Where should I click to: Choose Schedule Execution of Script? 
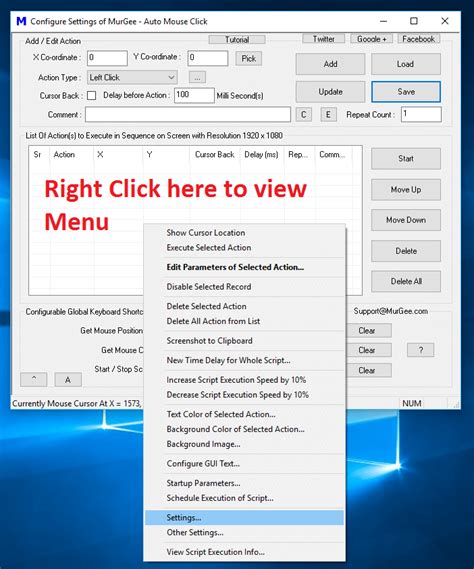[x=244, y=498]
